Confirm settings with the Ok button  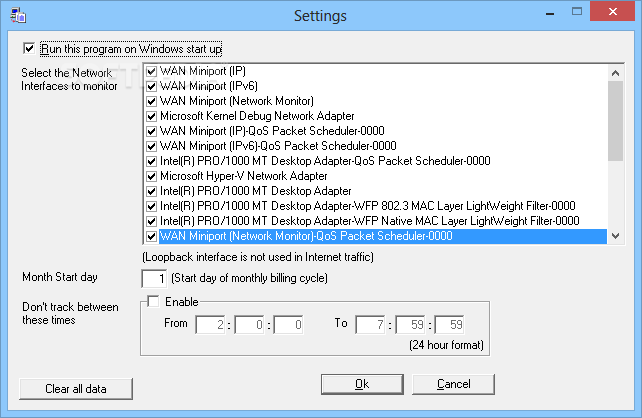point(362,384)
